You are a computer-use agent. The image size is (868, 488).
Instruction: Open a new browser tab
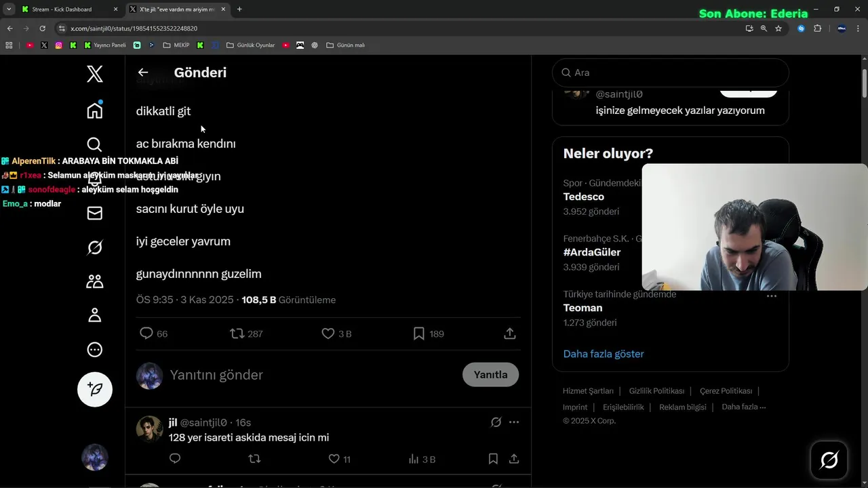tap(239, 9)
